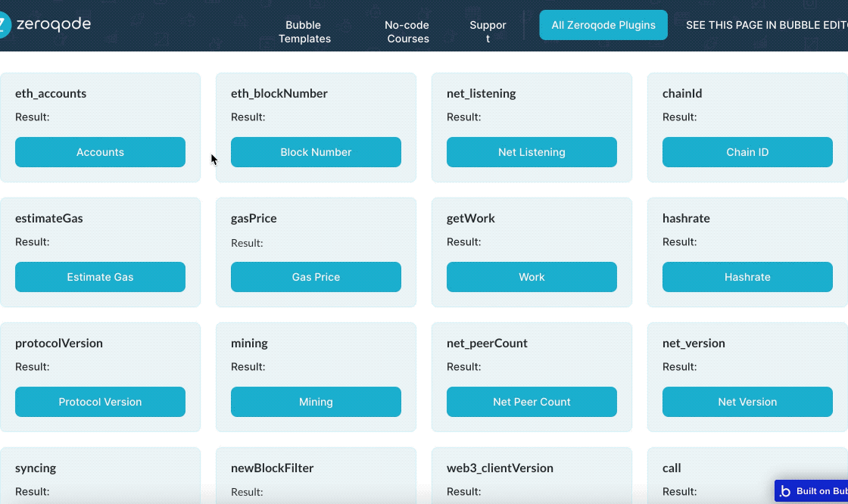The image size is (848, 504).
Task: Click the Net Peer Count button
Action: tap(532, 402)
